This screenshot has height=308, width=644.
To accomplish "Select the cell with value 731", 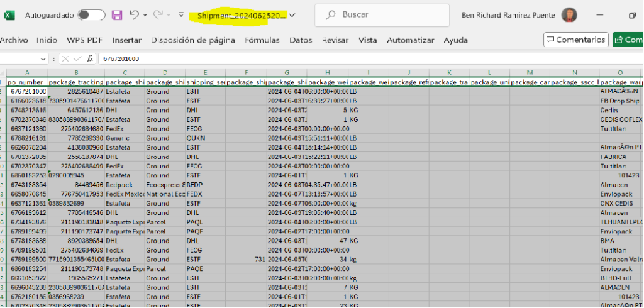I will 246,260.
